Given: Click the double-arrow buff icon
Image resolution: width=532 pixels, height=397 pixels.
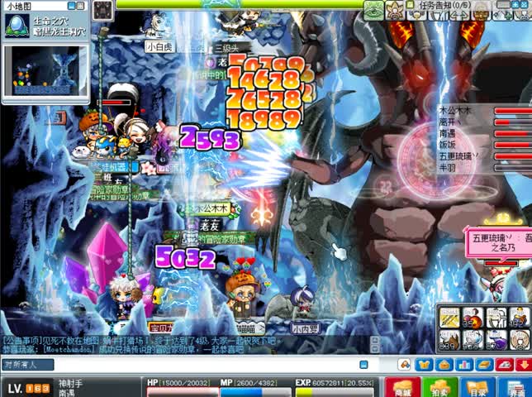Looking at the screenshot, I should coord(459,15).
